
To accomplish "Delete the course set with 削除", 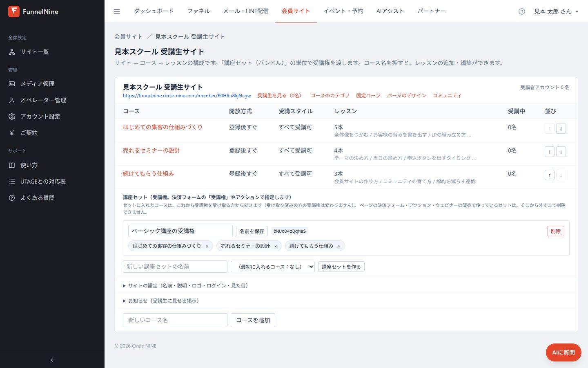I will coord(556,231).
